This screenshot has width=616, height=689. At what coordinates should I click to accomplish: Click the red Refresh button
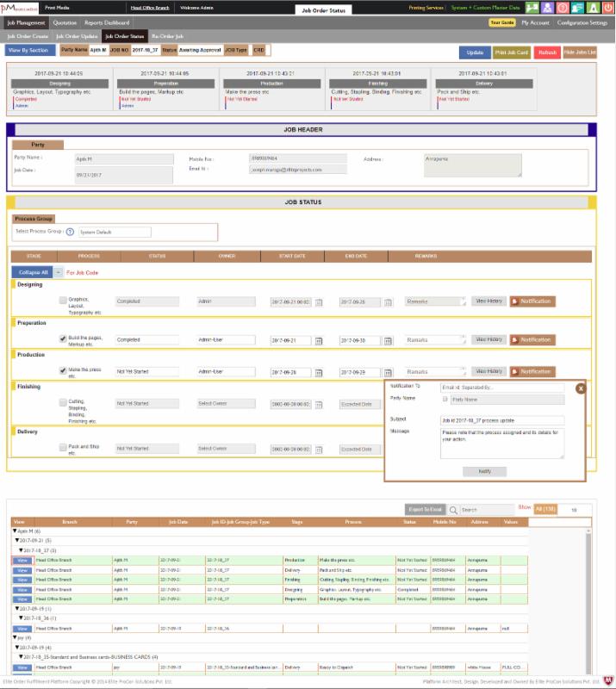point(547,53)
